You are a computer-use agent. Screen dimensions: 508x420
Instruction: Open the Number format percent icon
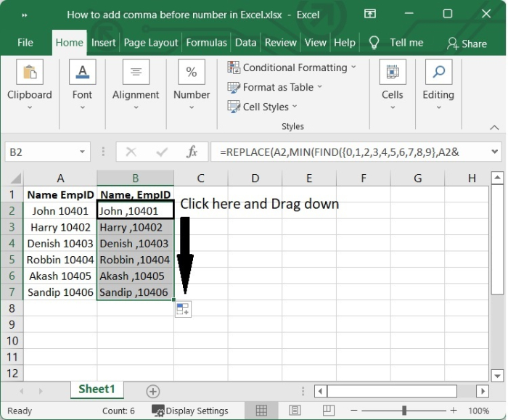click(192, 73)
